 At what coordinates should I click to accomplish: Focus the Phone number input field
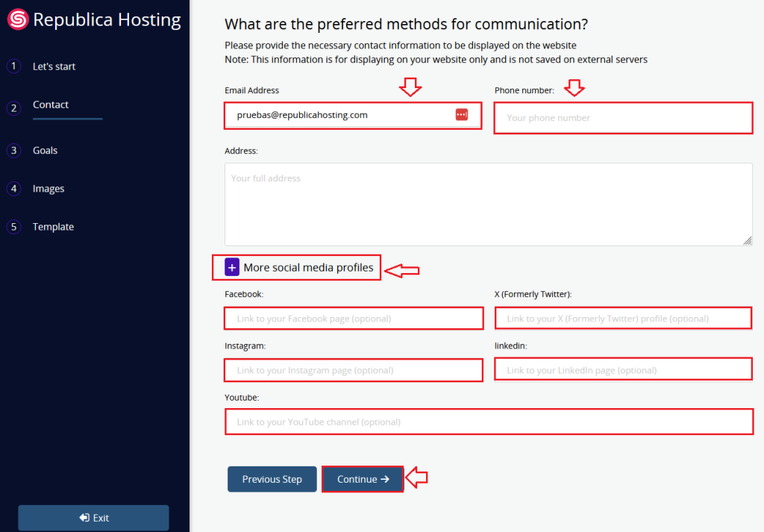tap(623, 118)
